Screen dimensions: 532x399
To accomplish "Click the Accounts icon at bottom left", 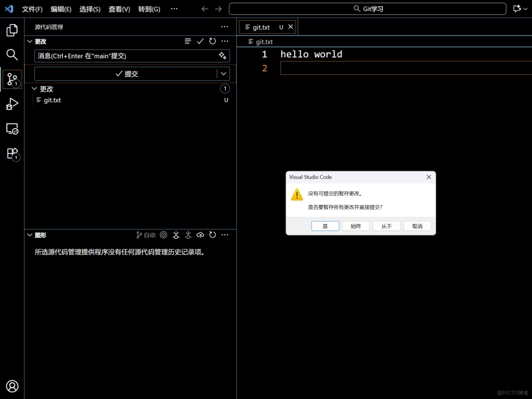I will click(x=12, y=386).
